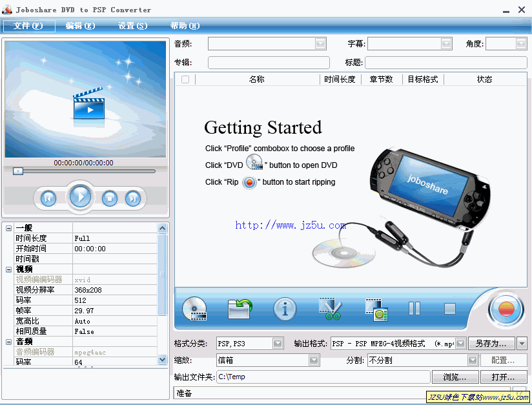Click the 配置... configure button
Screen dimensions: 532x405
pos(503,360)
